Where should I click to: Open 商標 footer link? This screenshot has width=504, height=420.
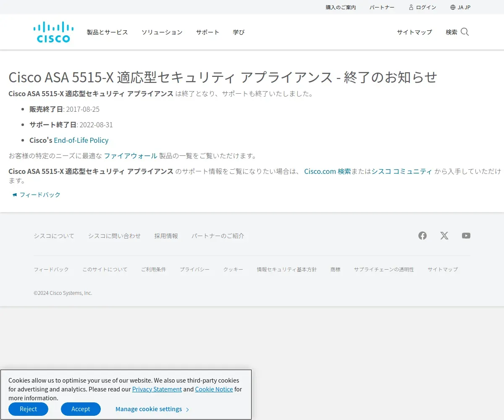[x=336, y=269]
